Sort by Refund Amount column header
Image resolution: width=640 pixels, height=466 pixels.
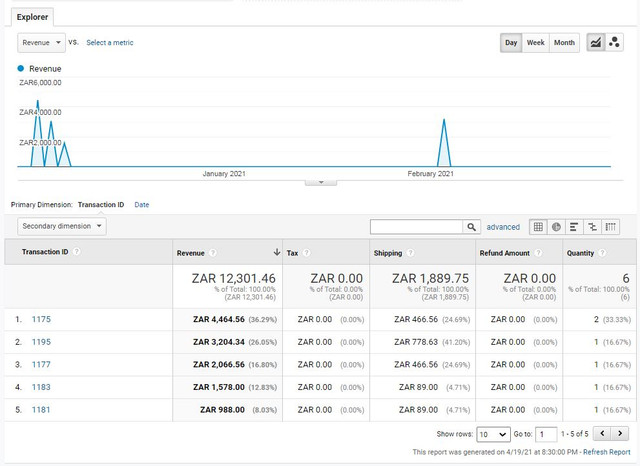point(504,253)
